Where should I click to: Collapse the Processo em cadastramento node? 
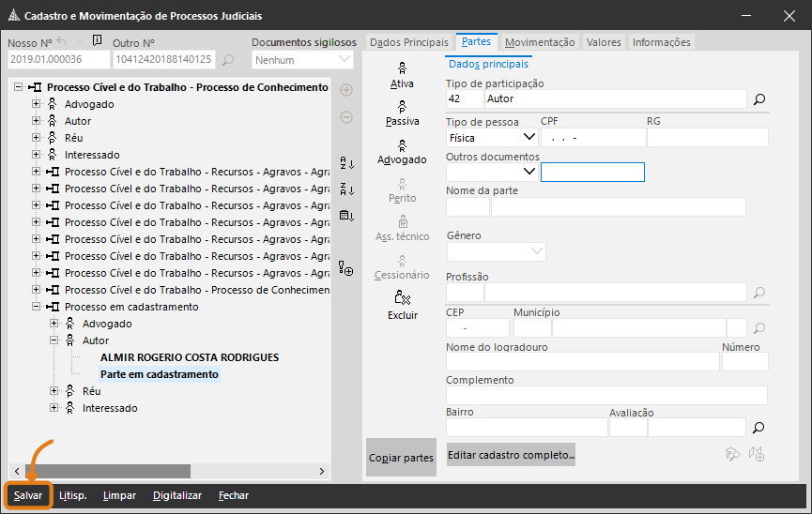37,307
